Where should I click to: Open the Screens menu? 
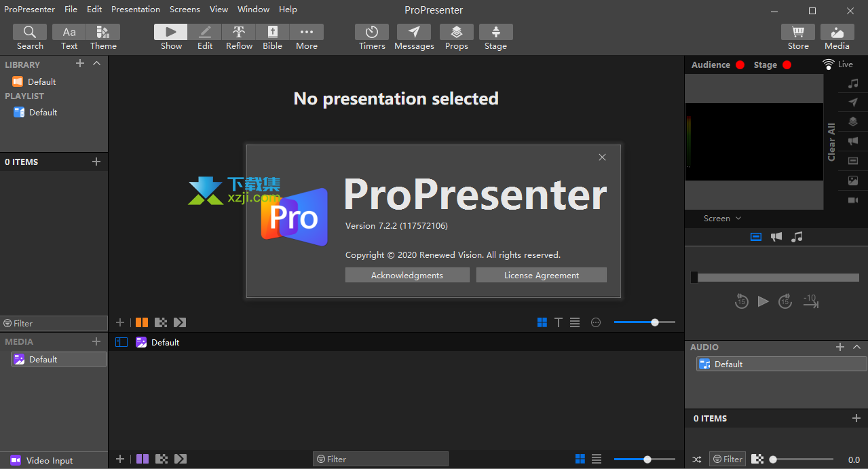pyautogui.click(x=185, y=10)
